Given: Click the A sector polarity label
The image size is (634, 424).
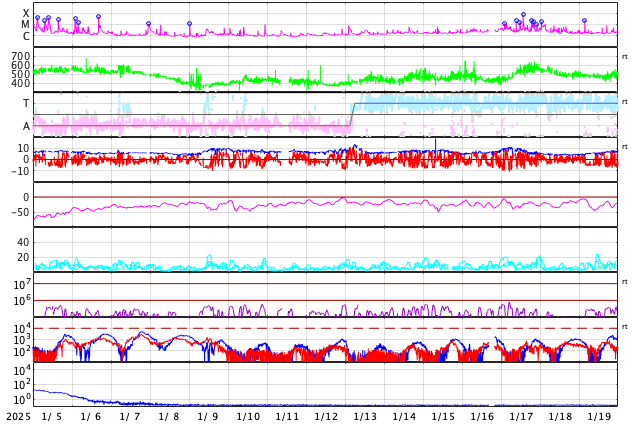Looking at the screenshot, I should [26, 127].
